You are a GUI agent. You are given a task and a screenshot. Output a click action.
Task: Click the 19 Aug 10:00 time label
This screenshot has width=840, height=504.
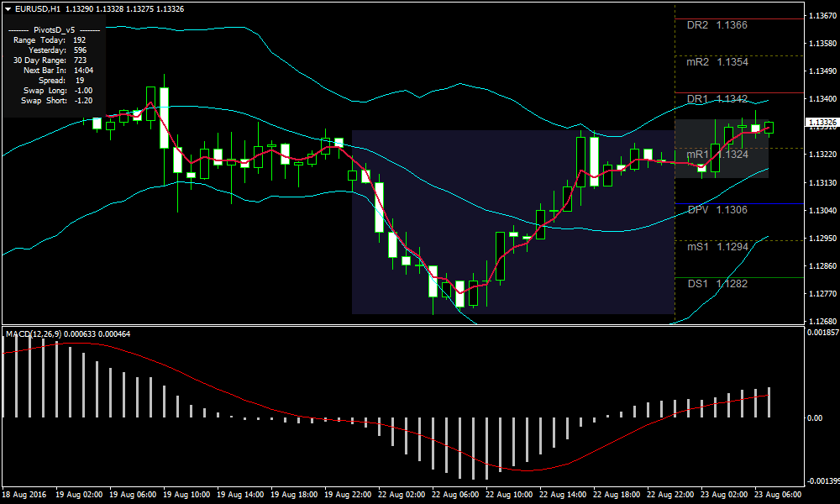point(187,494)
